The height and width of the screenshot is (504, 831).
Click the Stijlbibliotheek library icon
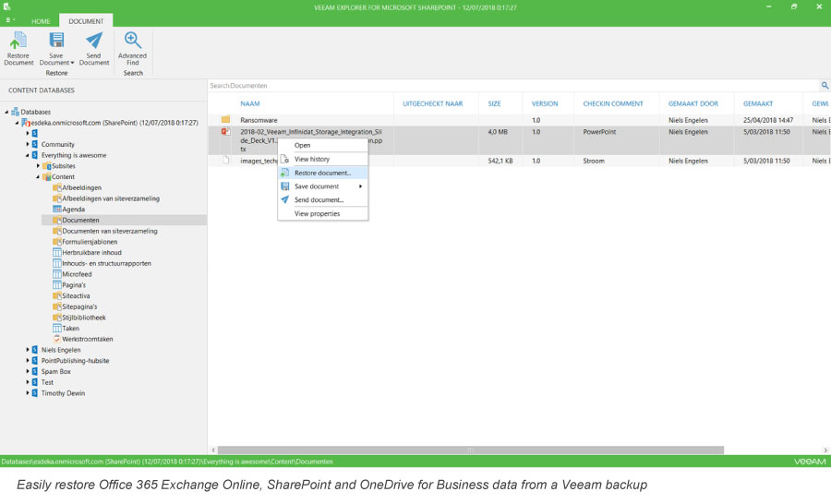(x=57, y=318)
